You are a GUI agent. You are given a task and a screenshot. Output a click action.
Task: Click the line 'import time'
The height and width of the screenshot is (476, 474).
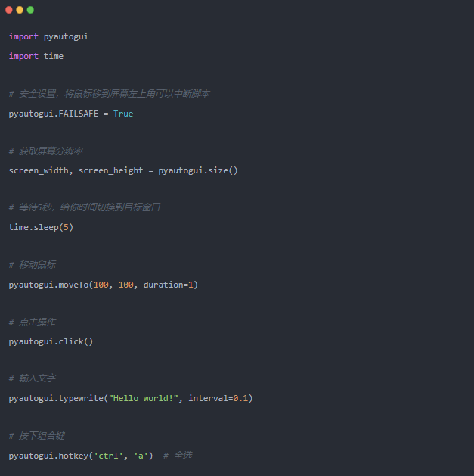pos(36,56)
